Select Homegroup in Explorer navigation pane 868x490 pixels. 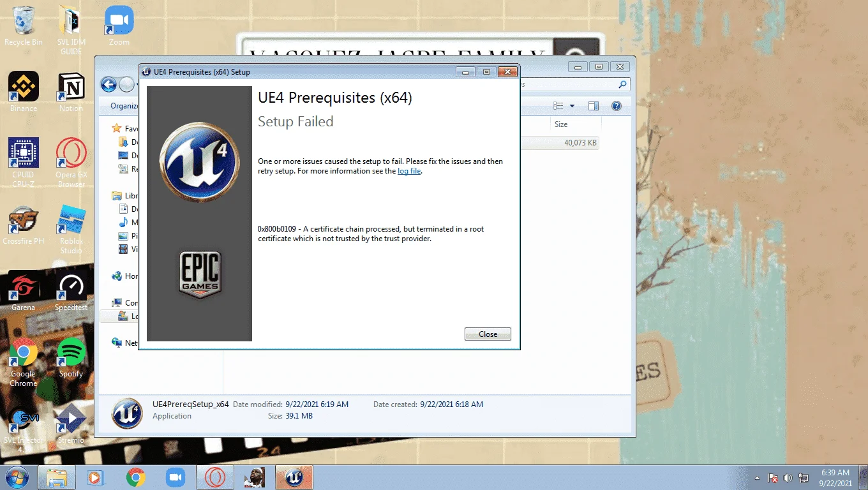pyautogui.click(x=125, y=276)
